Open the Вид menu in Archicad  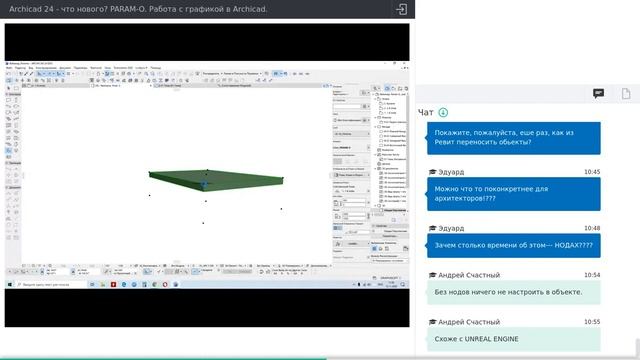point(31,68)
